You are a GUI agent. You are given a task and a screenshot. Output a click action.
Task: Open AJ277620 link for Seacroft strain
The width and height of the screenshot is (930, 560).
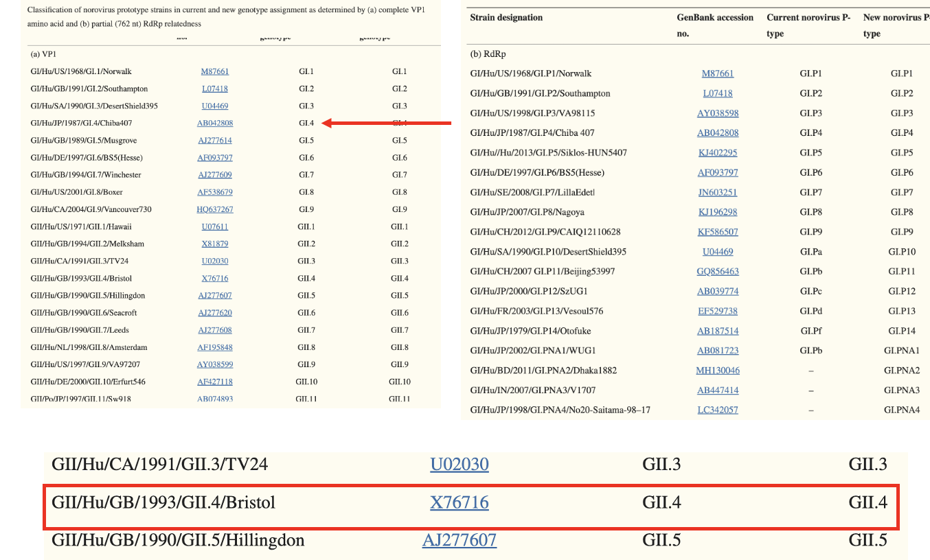tap(214, 313)
